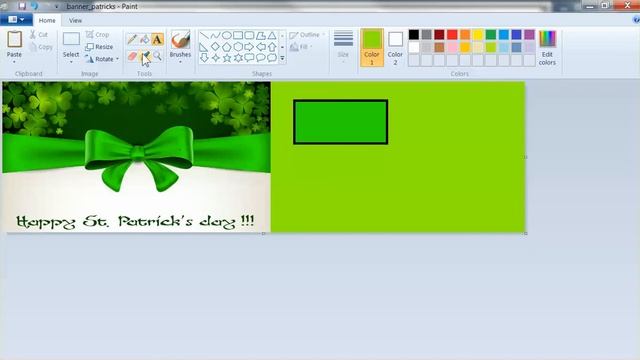
Task: Choose the Pentagon shape
Action: point(227,47)
